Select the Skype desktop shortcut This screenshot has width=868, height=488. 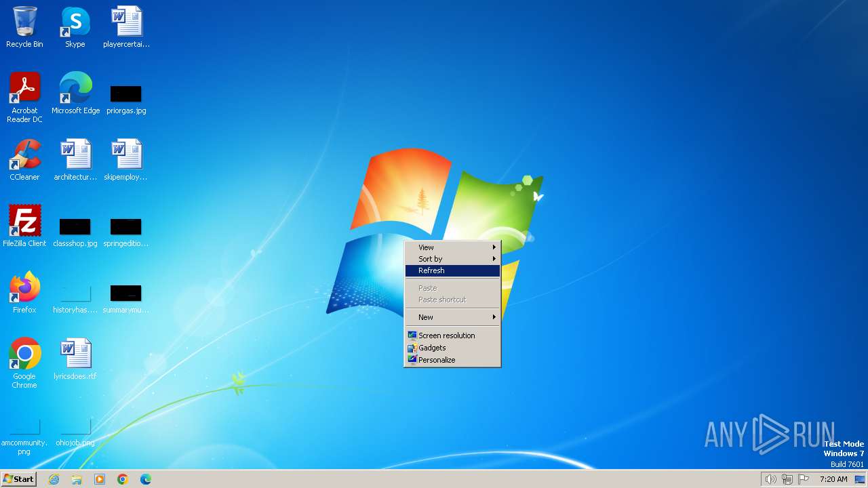pyautogui.click(x=75, y=27)
